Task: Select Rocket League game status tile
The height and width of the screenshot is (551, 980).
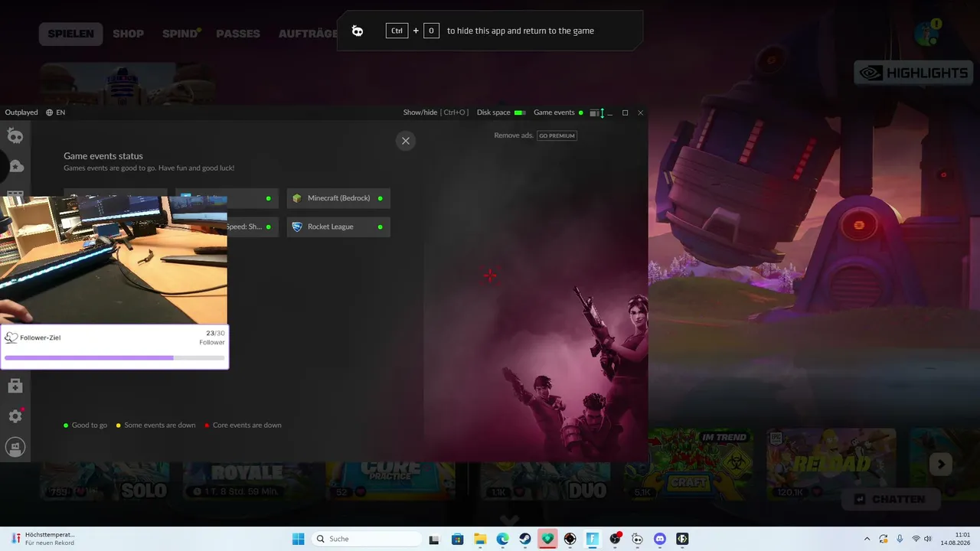Action: [338, 227]
